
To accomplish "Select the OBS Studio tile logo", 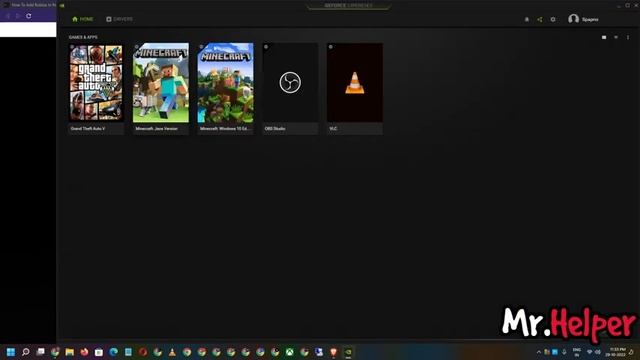I will (x=290, y=82).
